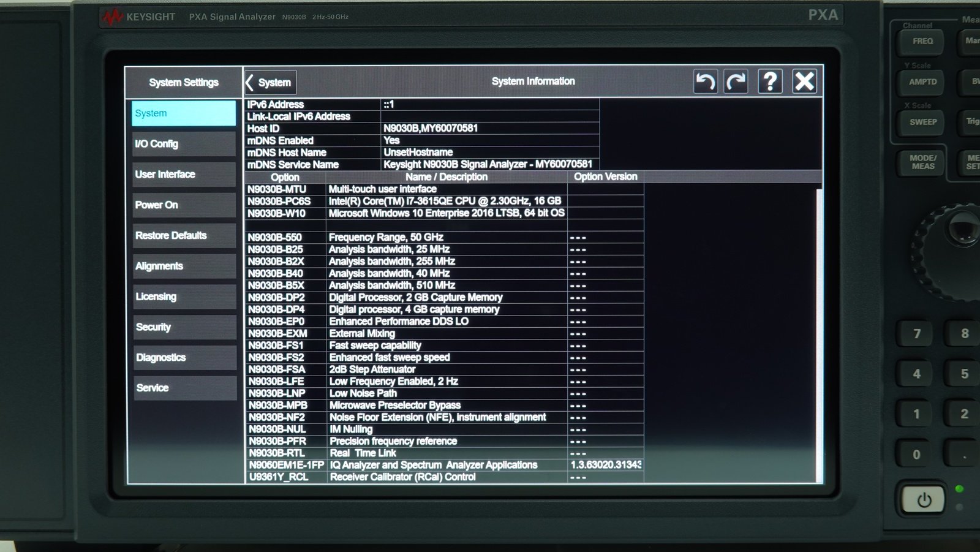Tap the numeric keypad 8 key

tap(964, 334)
